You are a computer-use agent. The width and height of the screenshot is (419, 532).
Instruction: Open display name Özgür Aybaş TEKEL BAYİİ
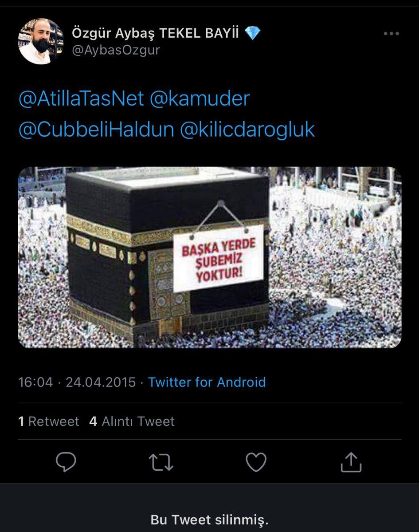tap(155, 33)
